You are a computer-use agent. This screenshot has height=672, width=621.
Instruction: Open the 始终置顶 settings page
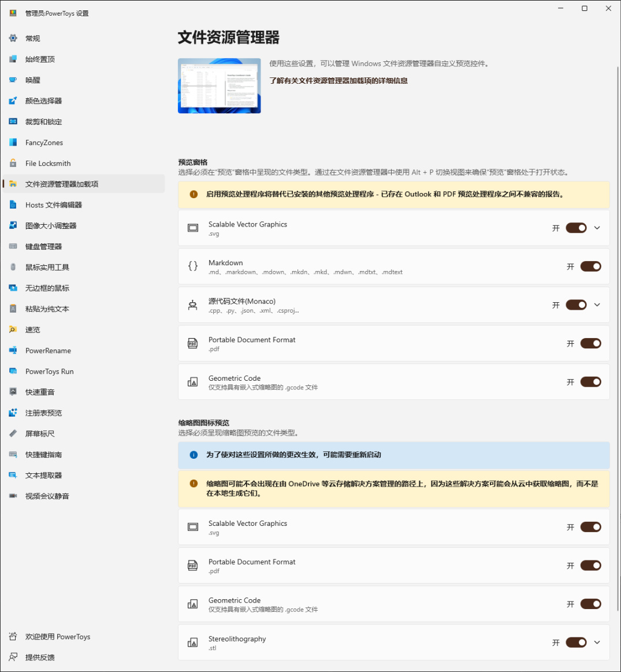84,59
